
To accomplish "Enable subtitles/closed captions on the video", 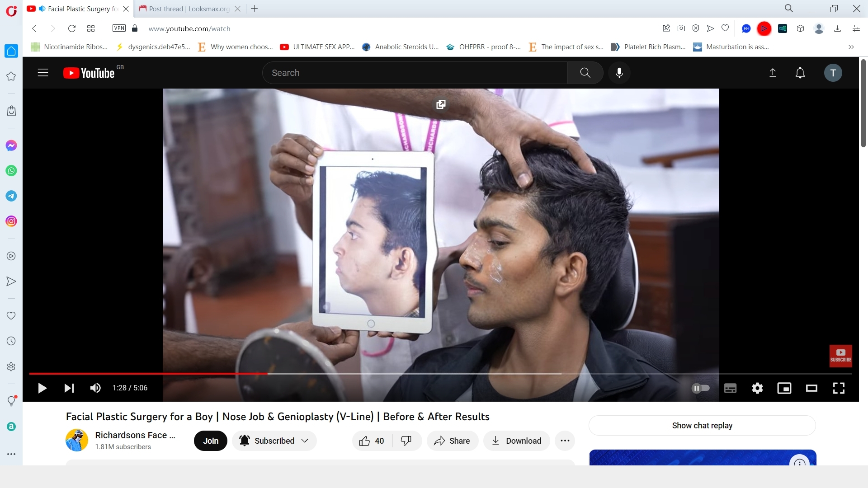I will tap(730, 388).
